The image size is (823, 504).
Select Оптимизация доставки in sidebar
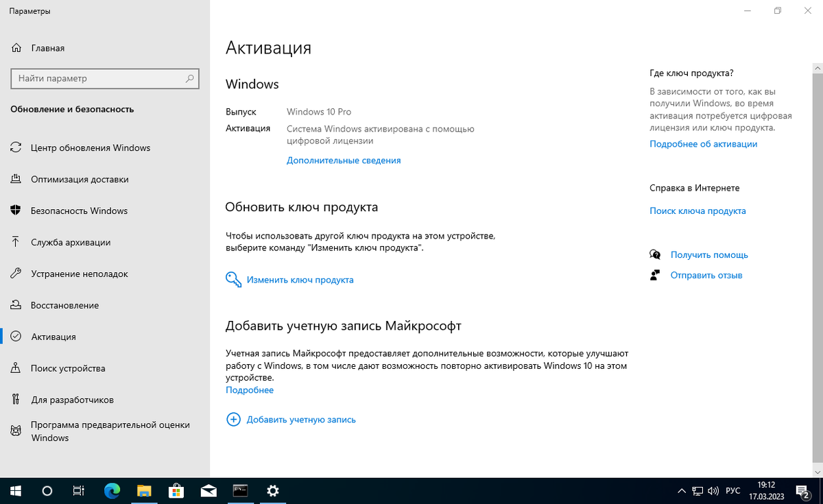[80, 179]
